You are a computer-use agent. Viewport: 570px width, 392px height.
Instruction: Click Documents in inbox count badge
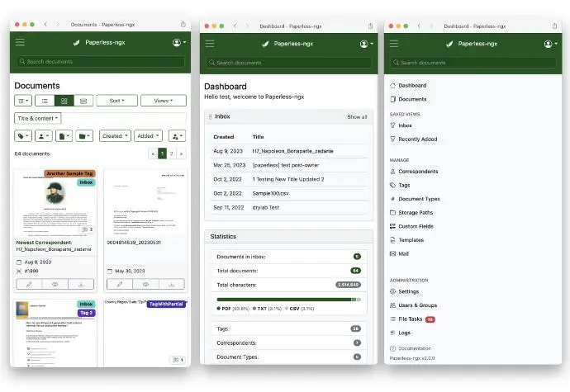pos(357,257)
